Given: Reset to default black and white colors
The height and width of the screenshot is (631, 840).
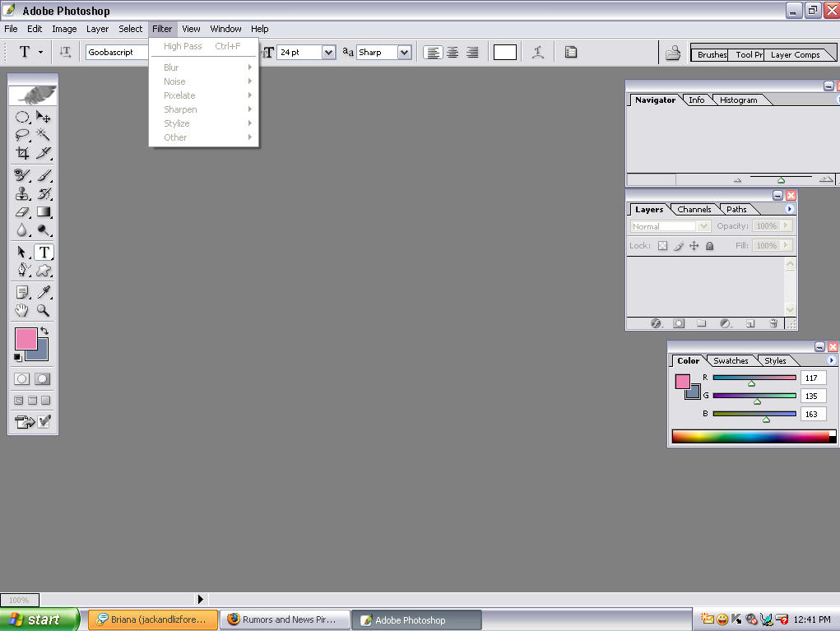Looking at the screenshot, I should point(17,357).
